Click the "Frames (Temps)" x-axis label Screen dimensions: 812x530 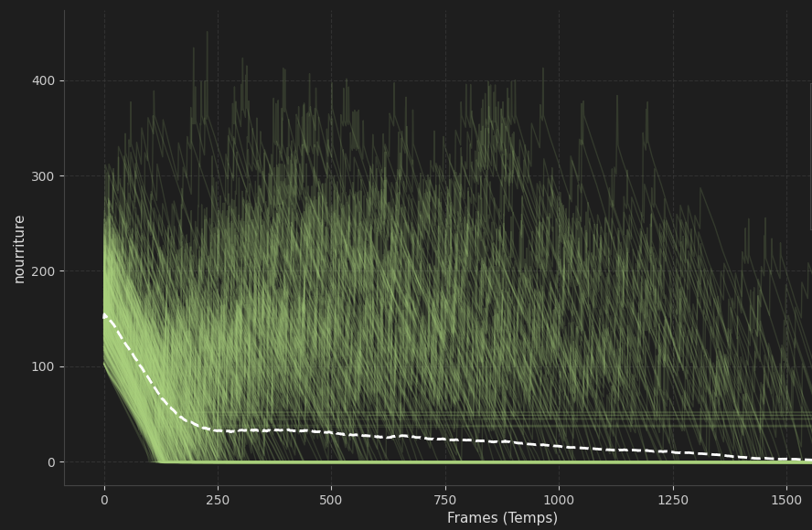502,518
